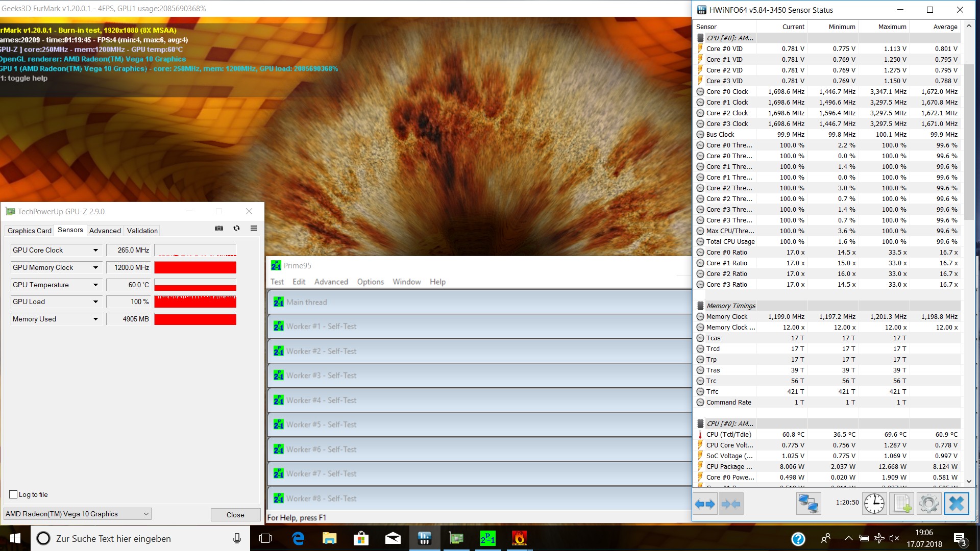This screenshot has height=551, width=980.
Task: Click HWiNFO expand columns blue arrows icon
Action: (x=705, y=504)
